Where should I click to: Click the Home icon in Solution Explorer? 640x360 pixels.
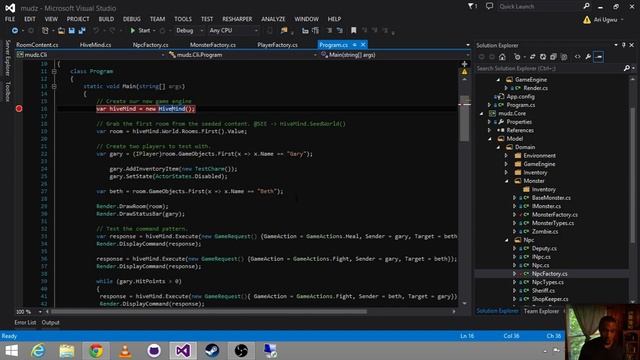coord(502,57)
